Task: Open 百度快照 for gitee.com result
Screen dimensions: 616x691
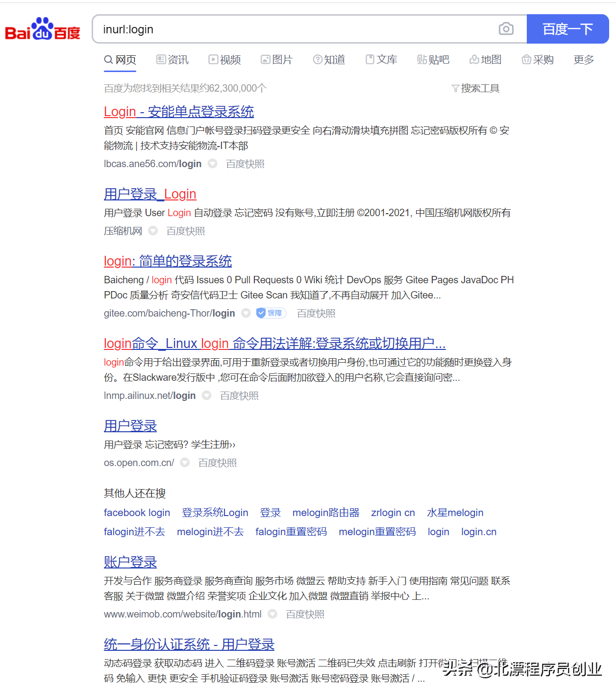Action: tap(316, 313)
